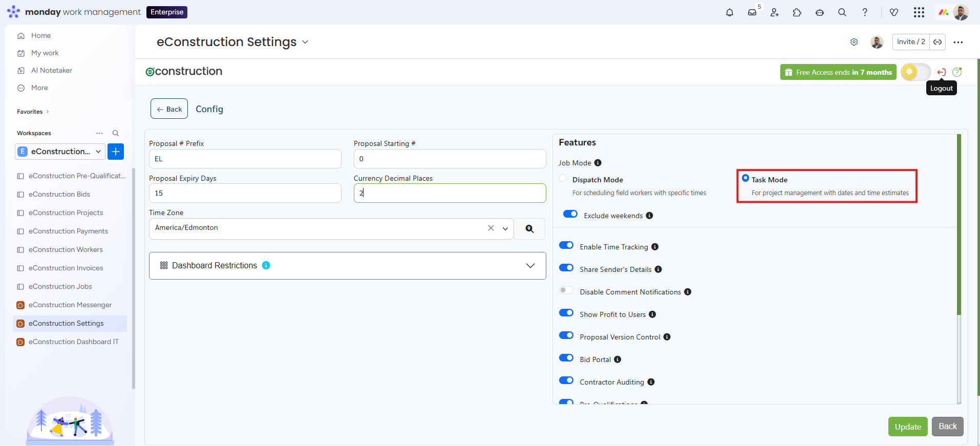Select the Dispatch Mode radio button
Viewport: 980px width, 446px height.
[x=563, y=178]
